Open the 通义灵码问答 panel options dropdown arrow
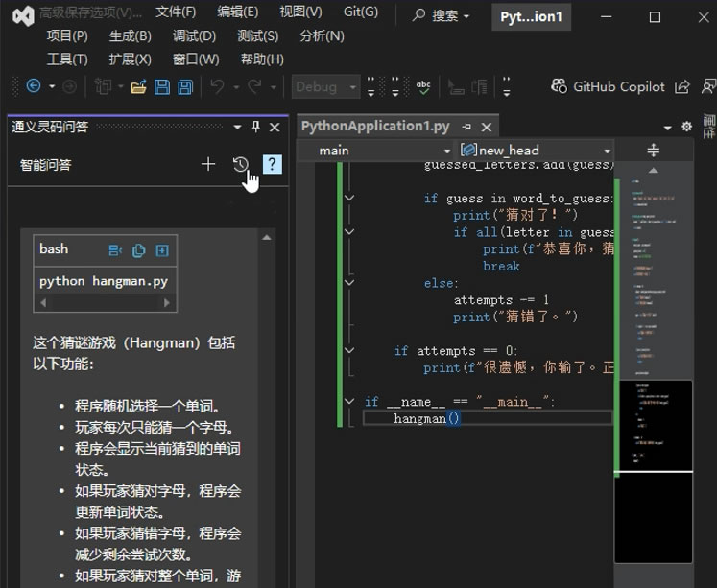 coord(237,127)
